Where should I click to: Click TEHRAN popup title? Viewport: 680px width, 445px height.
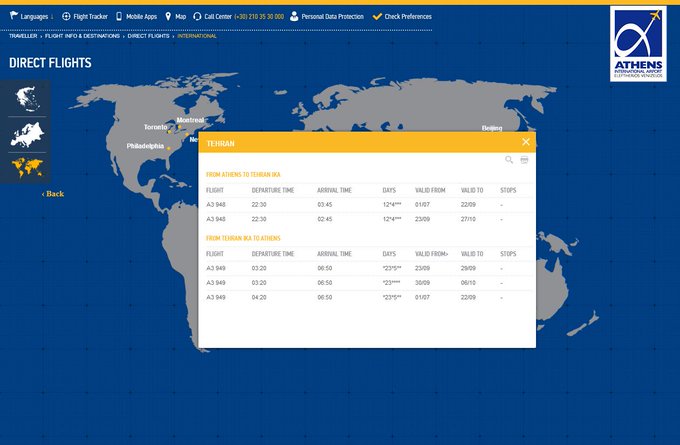click(x=220, y=144)
